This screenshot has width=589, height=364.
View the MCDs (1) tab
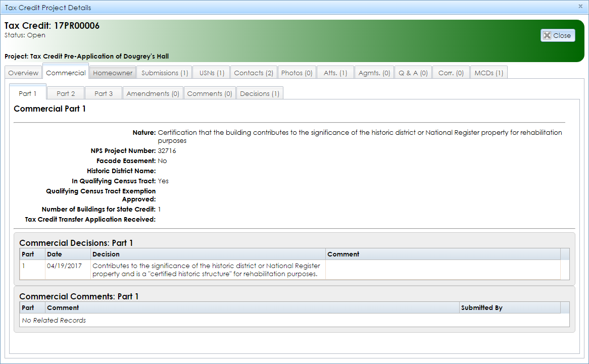pyautogui.click(x=488, y=72)
